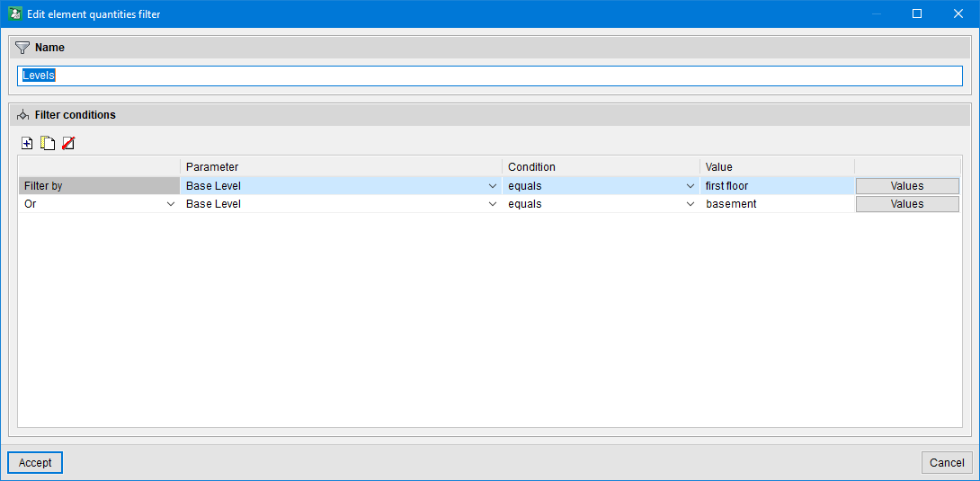980x481 pixels.
Task: Click the Name input field containing Levels
Action: coord(489,76)
